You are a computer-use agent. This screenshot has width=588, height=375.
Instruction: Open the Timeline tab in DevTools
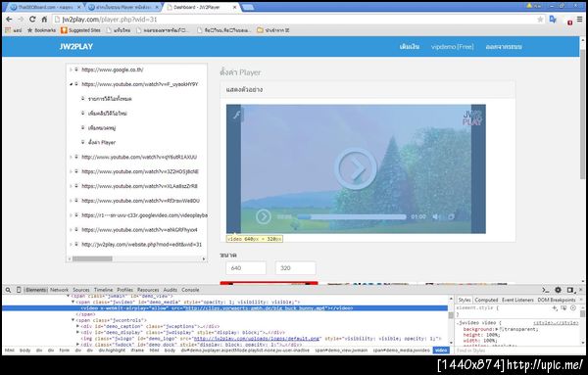coord(103,290)
